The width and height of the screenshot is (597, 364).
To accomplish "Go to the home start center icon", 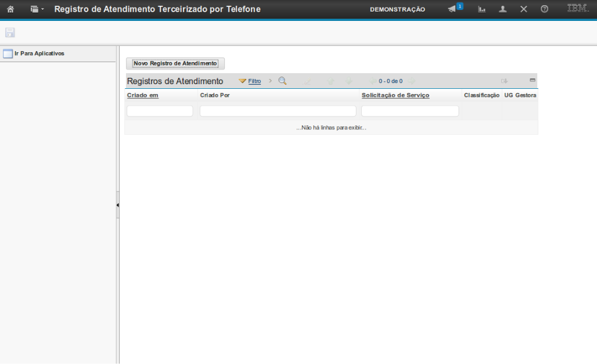I will [10, 9].
